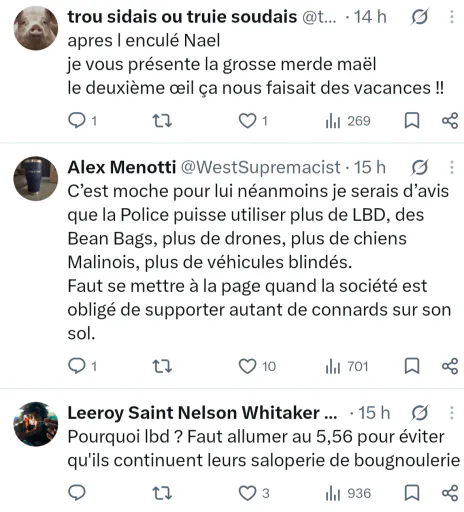Retweet the Leeroy Saint Nelson post
464x512 pixels.
point(162,493)
